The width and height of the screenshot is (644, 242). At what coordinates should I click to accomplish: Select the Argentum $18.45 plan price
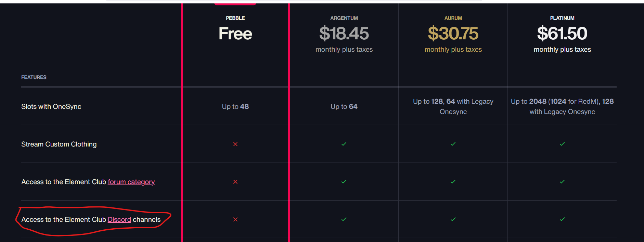(x=344, y=34)
